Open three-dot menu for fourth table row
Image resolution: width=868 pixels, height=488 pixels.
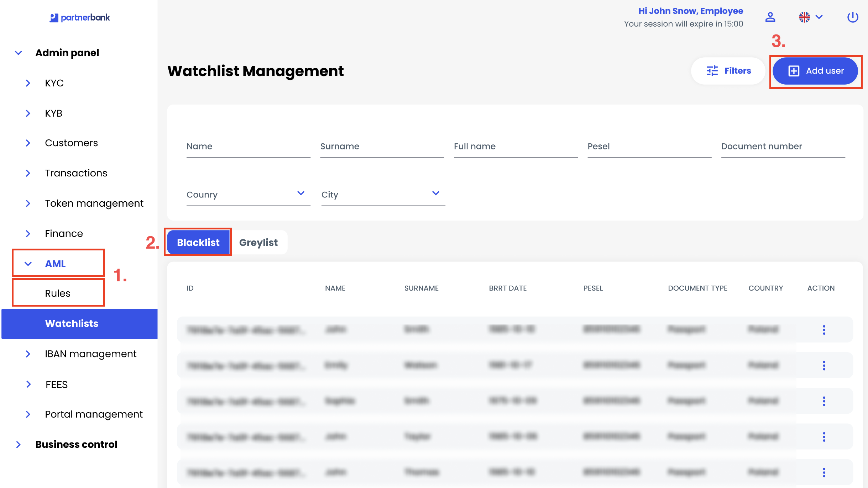824,437
